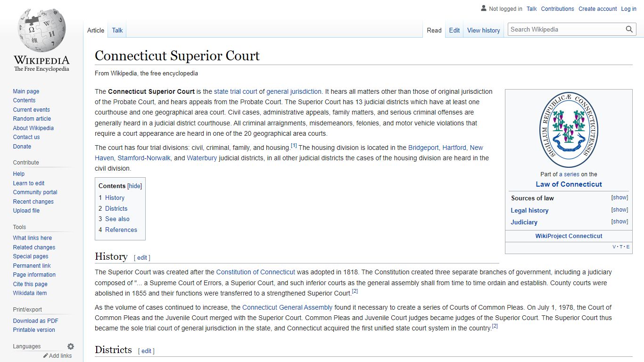Viewport: 644px width, 362px height.
Task: Open the Edit tab
Action: (x=454, y=30)
